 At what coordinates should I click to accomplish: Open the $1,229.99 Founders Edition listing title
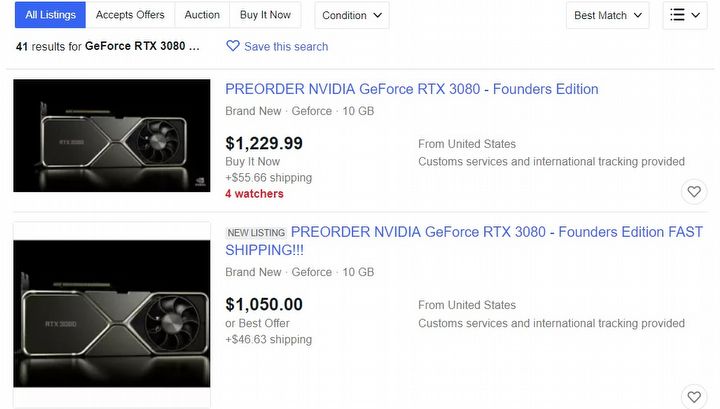(x=411, y=89)
